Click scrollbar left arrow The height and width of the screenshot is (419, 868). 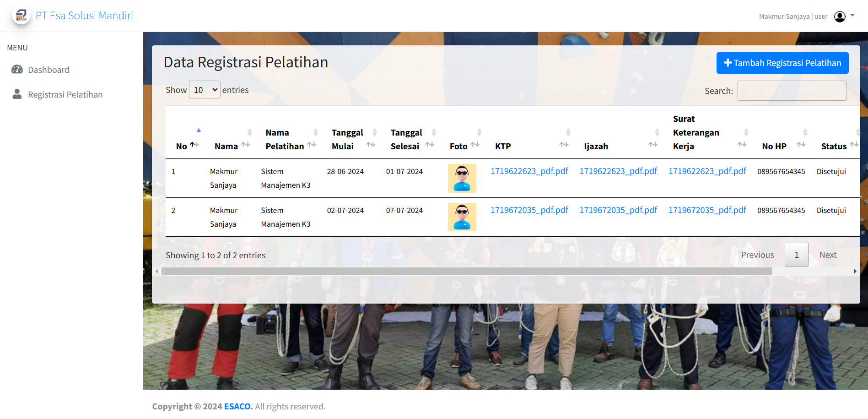click(x=157, y=272)
